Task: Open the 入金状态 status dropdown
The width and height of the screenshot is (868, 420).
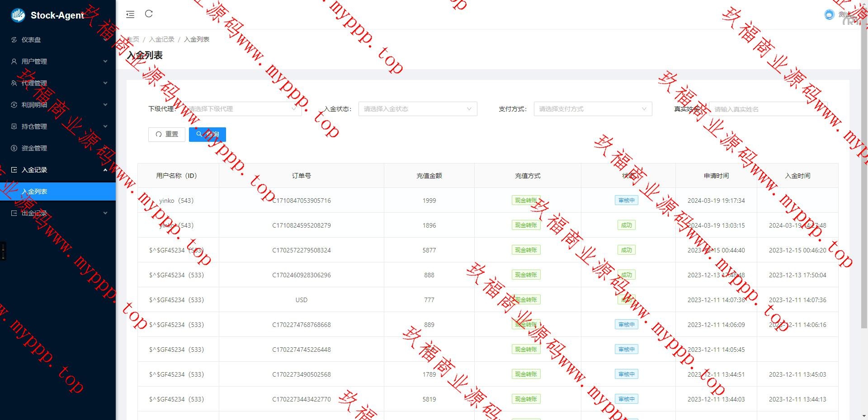Action: (x=417, y=109)
